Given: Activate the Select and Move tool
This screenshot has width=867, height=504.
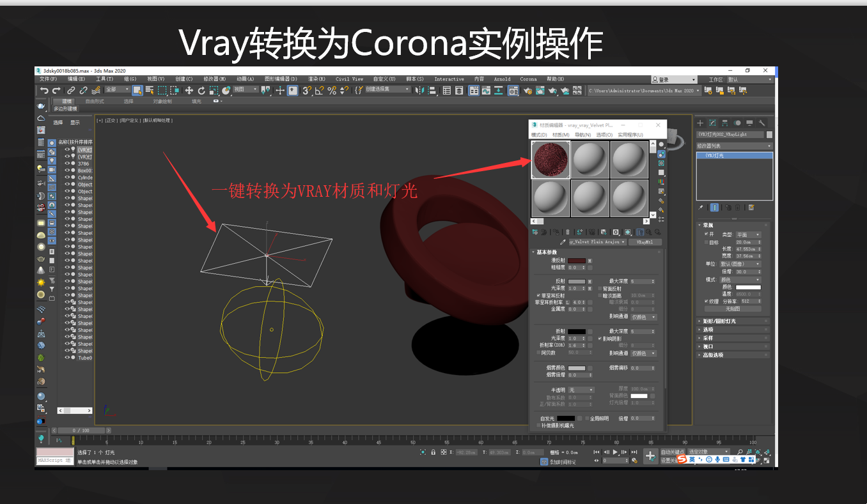Looking at the screenshot, I should coord(189,90).
